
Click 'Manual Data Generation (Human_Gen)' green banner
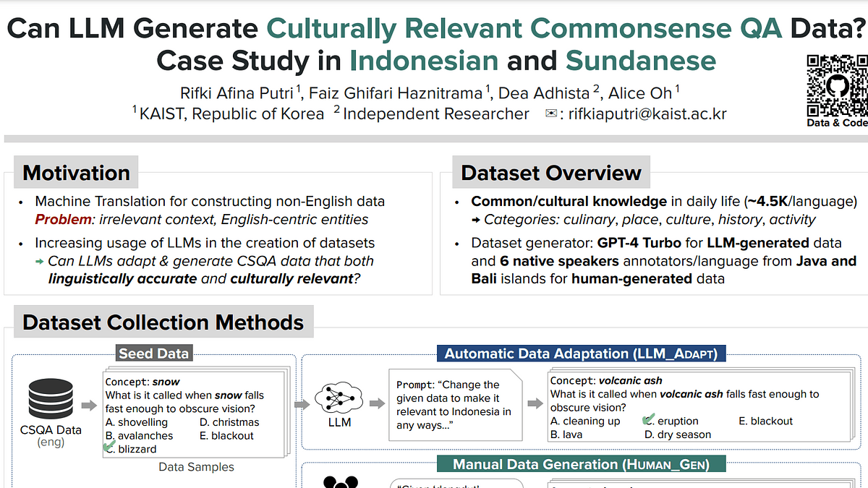point(581,464)
